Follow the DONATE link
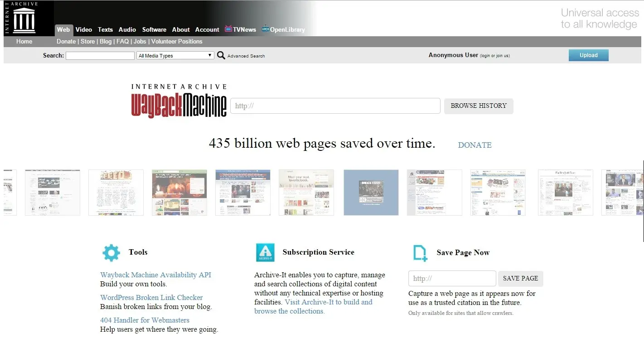The height and width of the screenshot is (343, 644). click(475, 145)
